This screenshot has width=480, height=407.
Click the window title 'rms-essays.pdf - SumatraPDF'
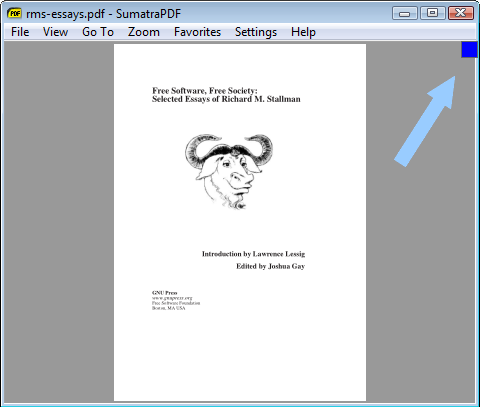click(x=103, y=14)
